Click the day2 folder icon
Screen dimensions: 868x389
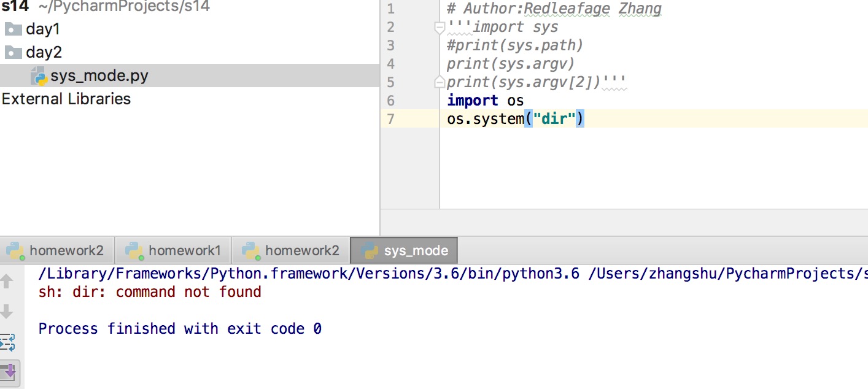point(13,52)
